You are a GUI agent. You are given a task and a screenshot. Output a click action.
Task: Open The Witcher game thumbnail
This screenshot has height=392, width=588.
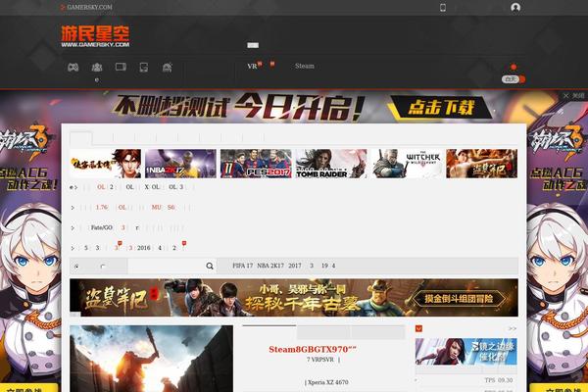[x=407, y=164]
